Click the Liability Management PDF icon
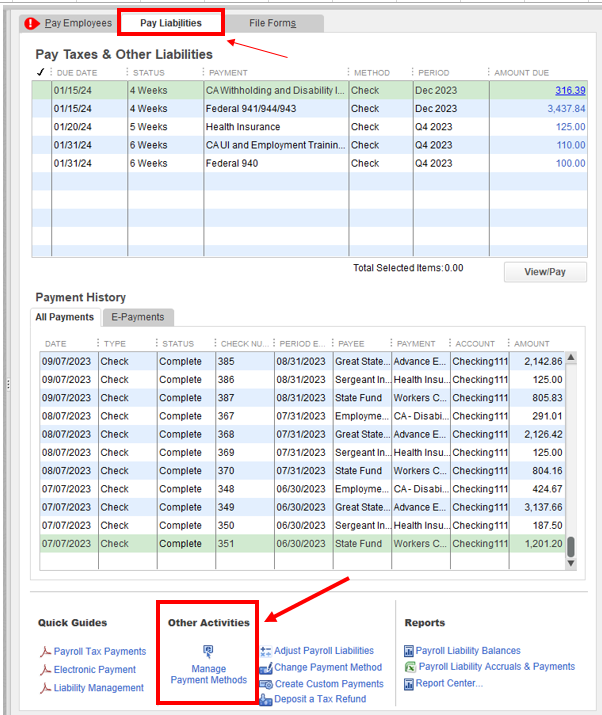This screenshot has height=715, width=602. [45, 688]
